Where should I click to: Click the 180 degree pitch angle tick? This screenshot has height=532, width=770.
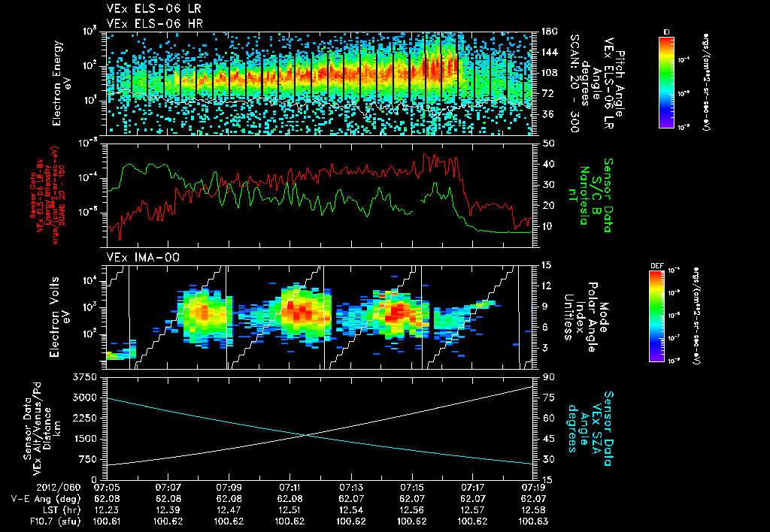pyautogui.click(x=550, y=32)
